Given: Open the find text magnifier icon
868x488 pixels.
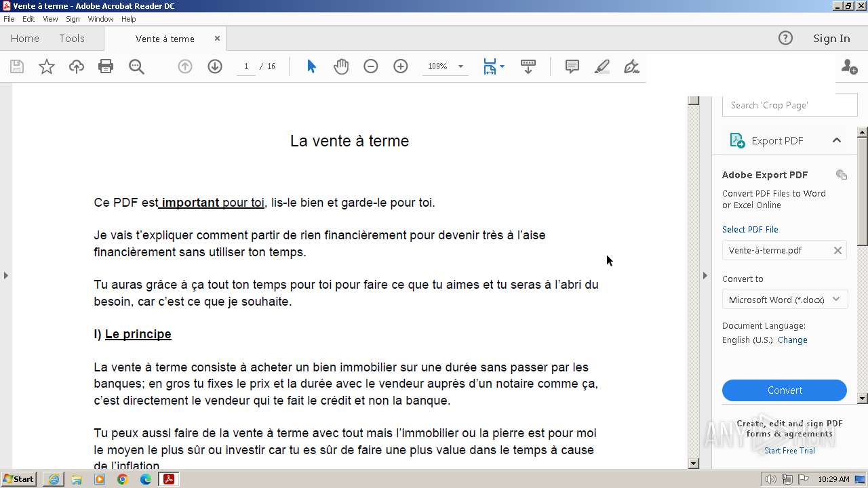Looking at the screenshot, I should pyautogui.click(x=136, y=66).
